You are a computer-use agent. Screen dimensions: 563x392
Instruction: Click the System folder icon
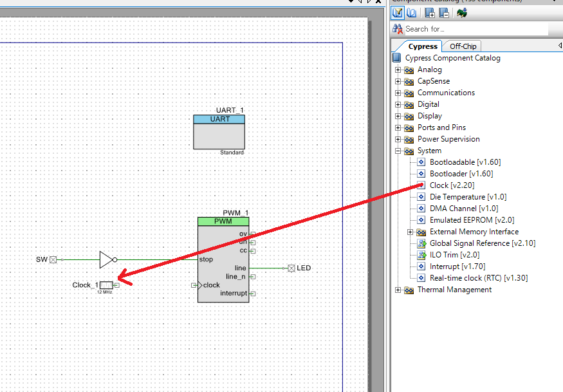coord(409,151)
